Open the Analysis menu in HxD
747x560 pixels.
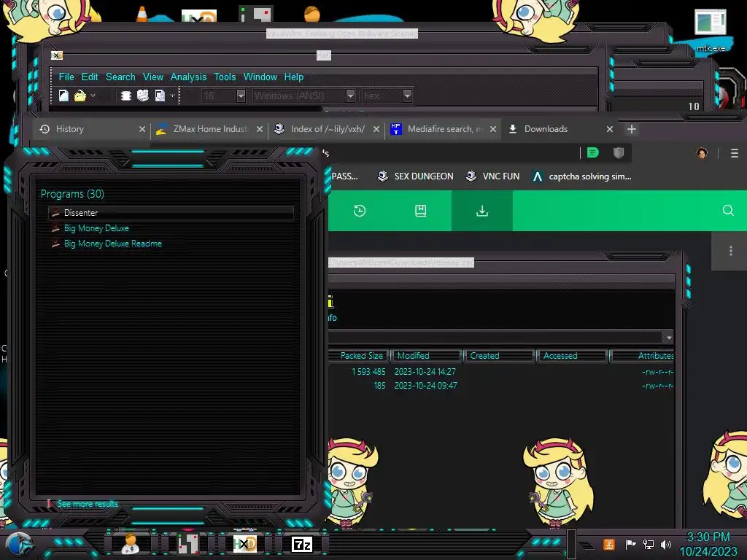(189, 77)
